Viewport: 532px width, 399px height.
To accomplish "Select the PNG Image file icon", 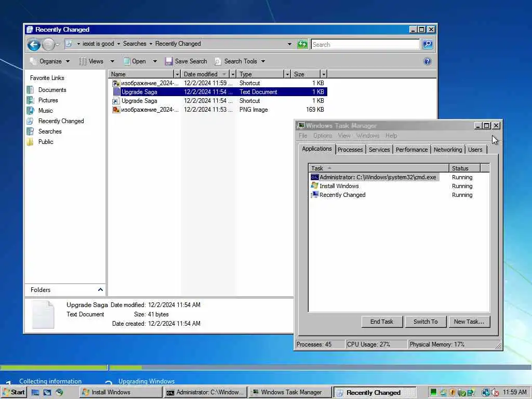I will pos(116,110).
